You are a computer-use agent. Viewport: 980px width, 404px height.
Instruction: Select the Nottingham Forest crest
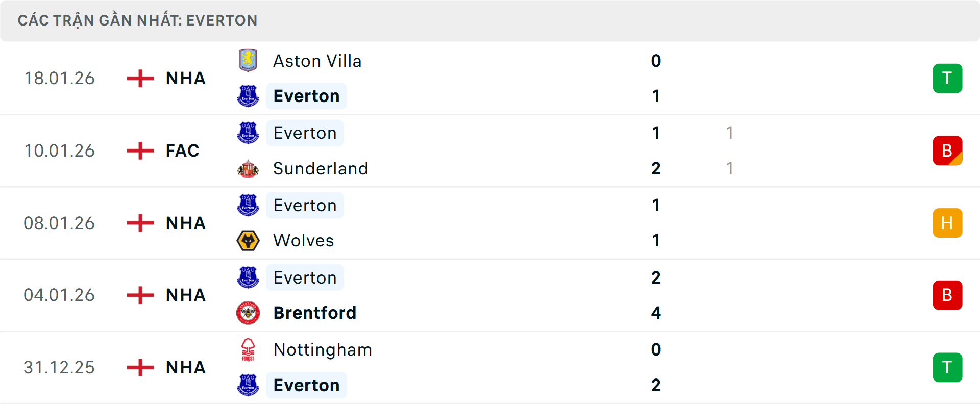(249, 350)
